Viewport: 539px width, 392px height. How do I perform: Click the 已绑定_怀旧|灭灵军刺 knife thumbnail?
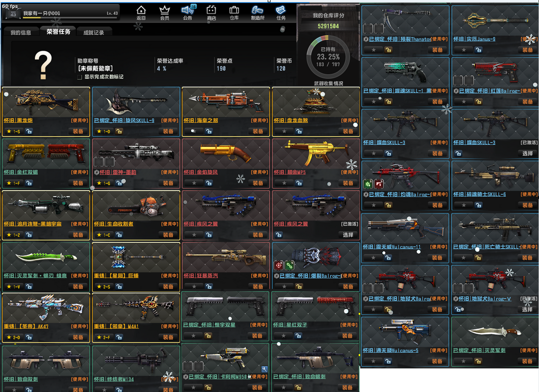pyautogui.click(x=495, y=332)
